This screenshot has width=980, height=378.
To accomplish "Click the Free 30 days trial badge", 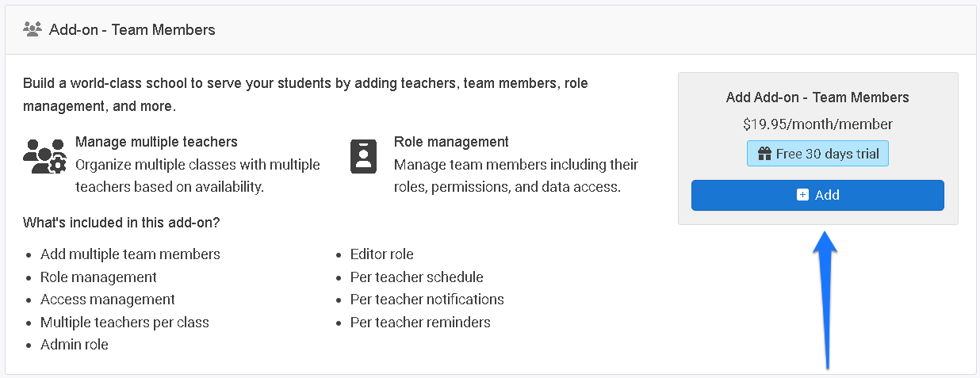I will 817,154.
